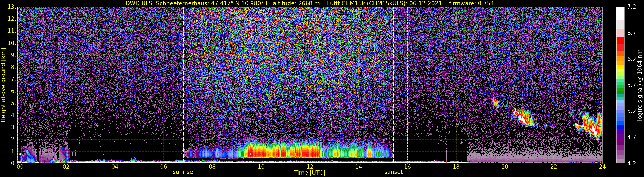Click the cloud echo near 21 UTC
The width and height of the screenshot is (644, 177).
coord(525,118)
